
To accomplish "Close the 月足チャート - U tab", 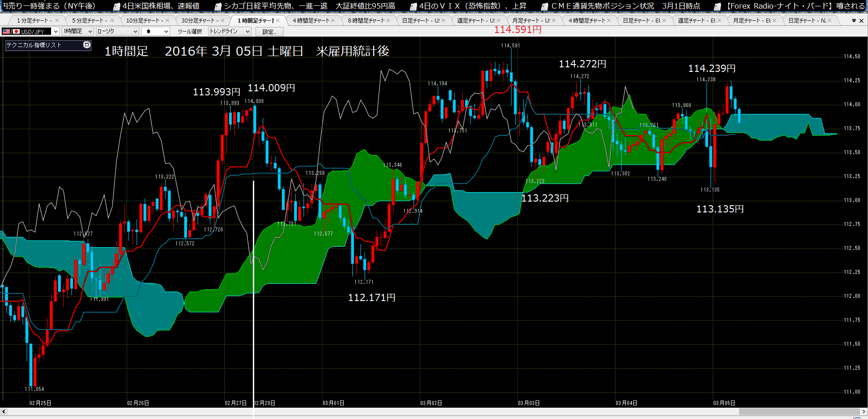I will pyautogui.click(x=554, y=21).
